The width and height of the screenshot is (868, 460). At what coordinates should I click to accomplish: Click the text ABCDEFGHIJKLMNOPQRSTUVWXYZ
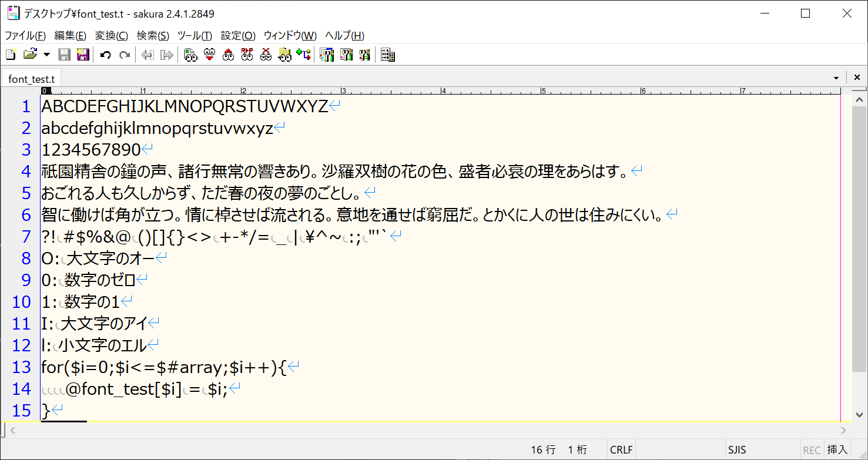pyautogui.click(x=185, y=106)
